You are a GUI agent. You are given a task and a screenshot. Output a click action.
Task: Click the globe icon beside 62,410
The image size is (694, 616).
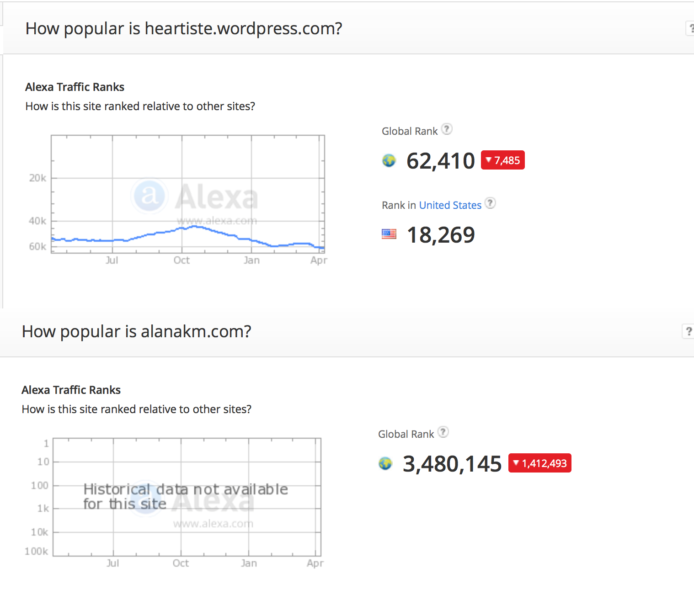click(x=389, y=160)
